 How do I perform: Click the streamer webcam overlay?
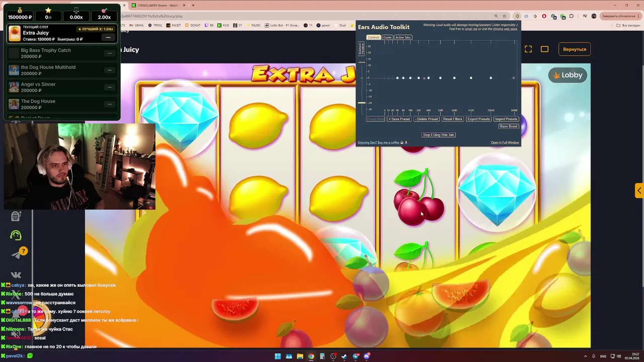[x=79, y=166]
